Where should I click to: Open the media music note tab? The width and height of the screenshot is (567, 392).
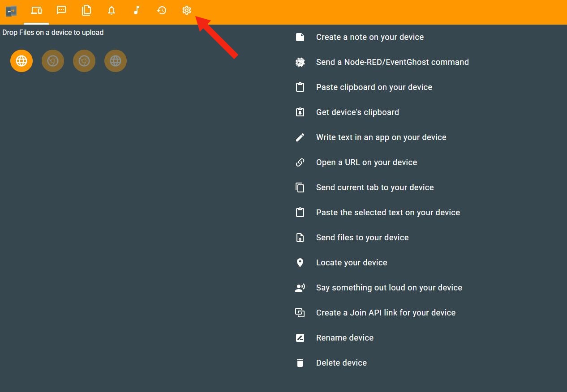click(137, 10)
